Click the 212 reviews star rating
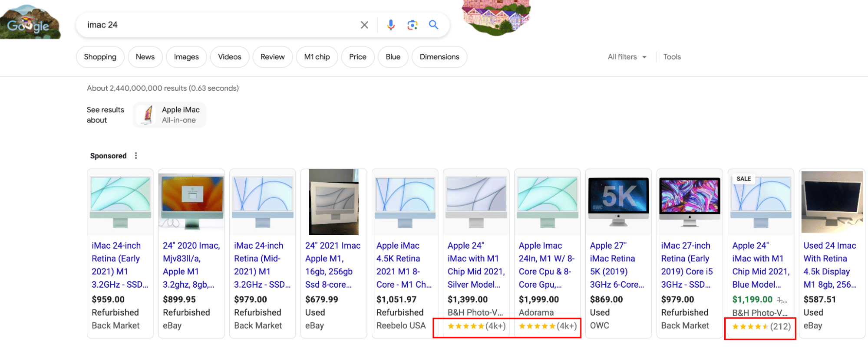The image size is (868, 348). 761,327
